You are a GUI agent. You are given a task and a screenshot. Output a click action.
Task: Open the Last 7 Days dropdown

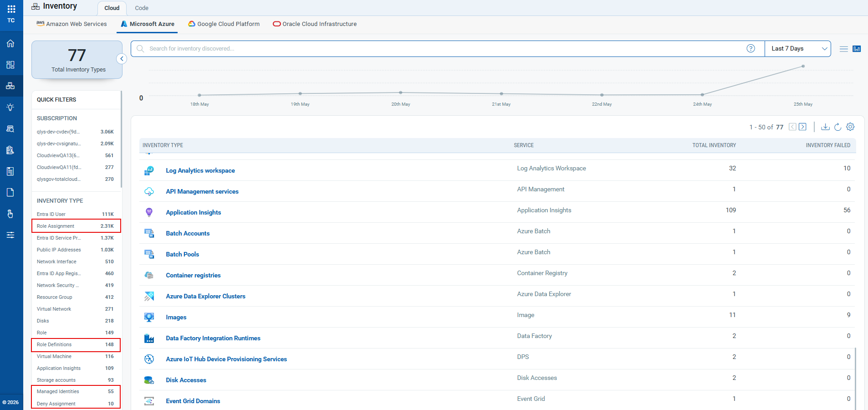click(x=798, y=49)
